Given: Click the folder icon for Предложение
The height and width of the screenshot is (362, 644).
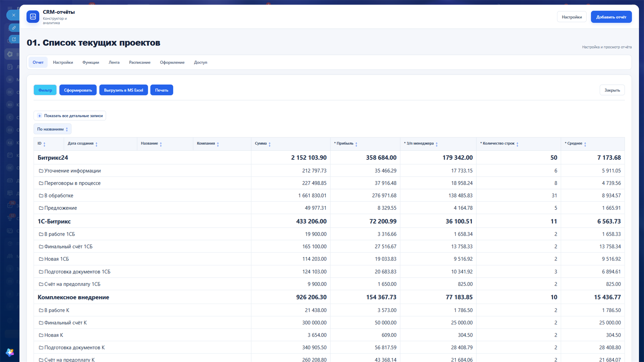Looking at the screenshot, I should (x=41, y=208).
